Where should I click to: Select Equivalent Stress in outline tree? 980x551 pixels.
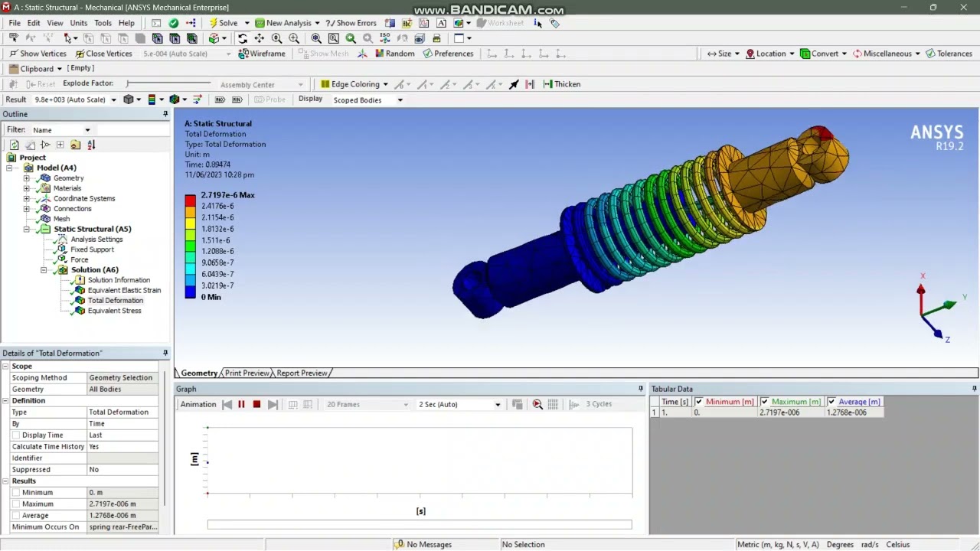pyautogui.click(x=114, y=311)
